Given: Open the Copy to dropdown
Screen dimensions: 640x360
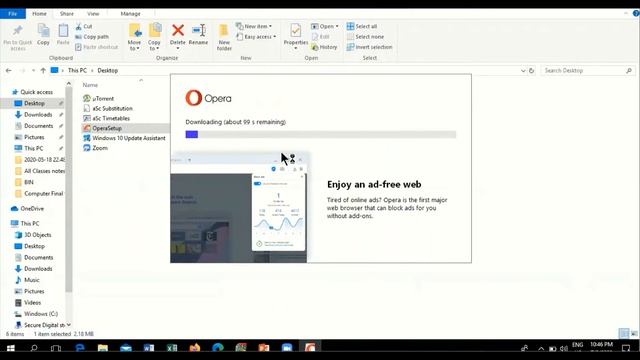Looking at the screenshot, I should pyautogui.click(x=154, y=45).
